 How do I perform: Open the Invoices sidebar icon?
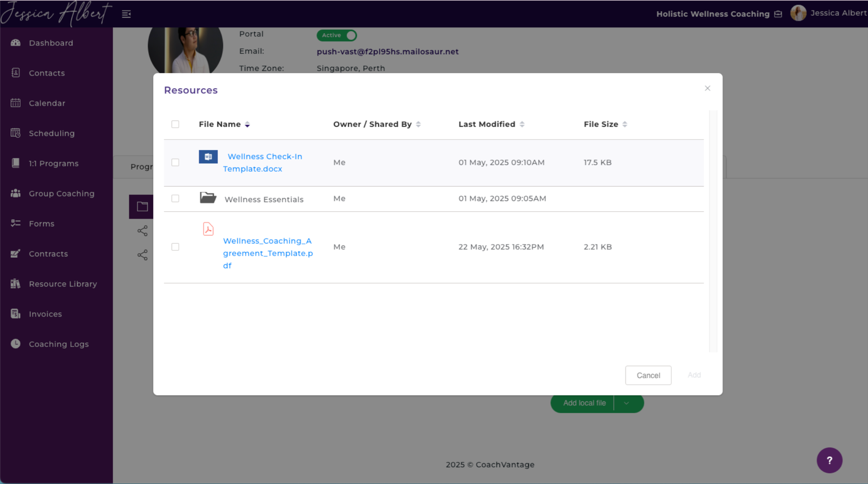16,314
